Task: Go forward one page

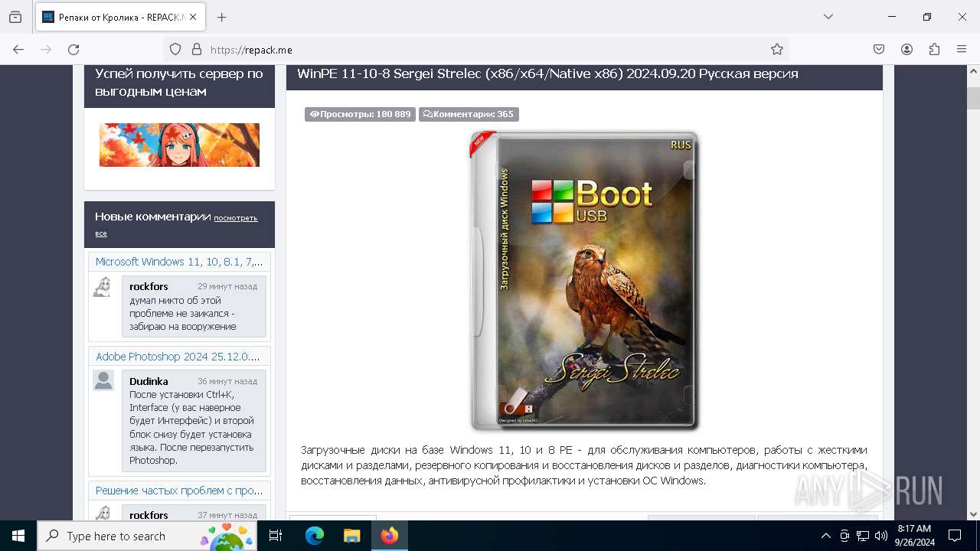Action: [46, 49]
